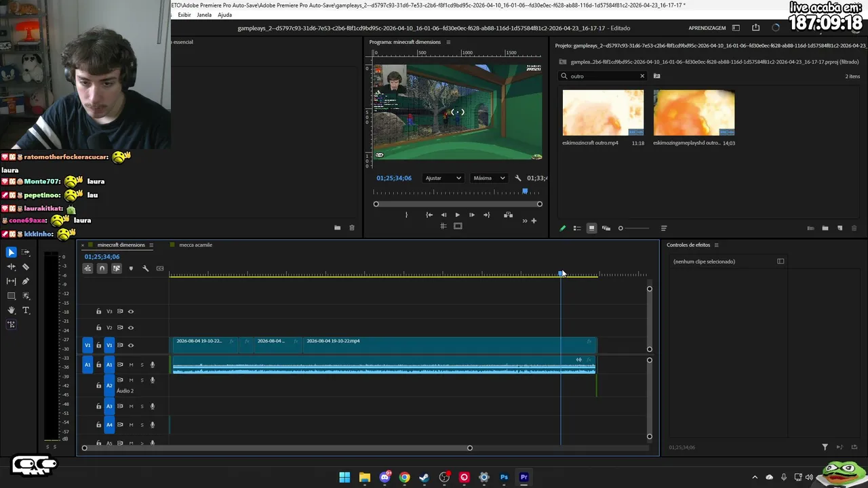Expand more Program Monitor transport buttons
The width and height of the screenshot is (868, 488).
click(524, 221)
